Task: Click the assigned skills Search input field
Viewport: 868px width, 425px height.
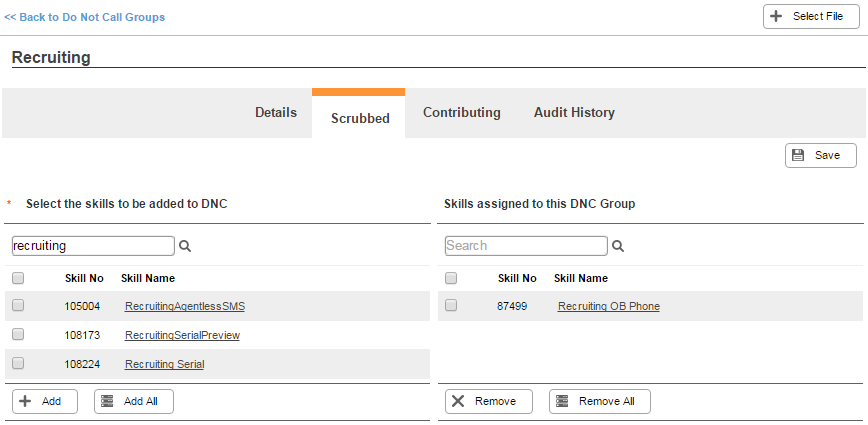Action: click(x=526, y=246)
